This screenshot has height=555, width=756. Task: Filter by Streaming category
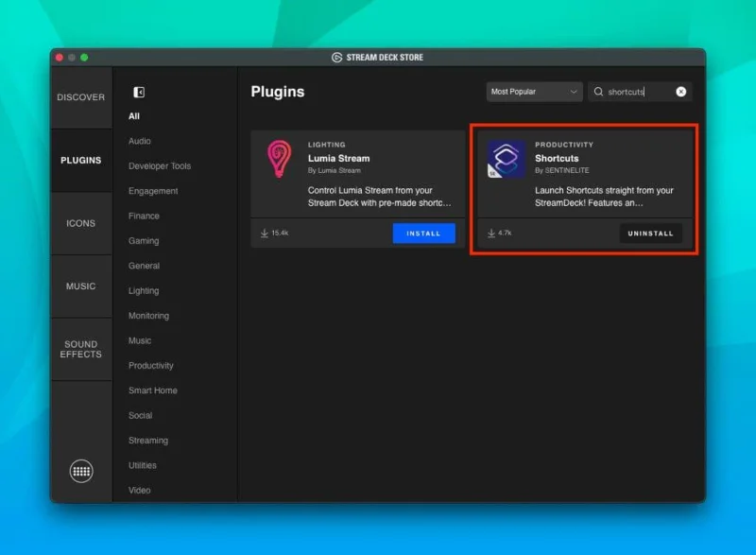(148, 441)
